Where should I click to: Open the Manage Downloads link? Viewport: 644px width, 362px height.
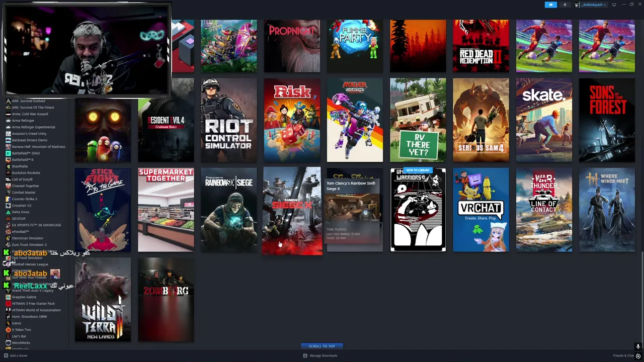point(324,355)
